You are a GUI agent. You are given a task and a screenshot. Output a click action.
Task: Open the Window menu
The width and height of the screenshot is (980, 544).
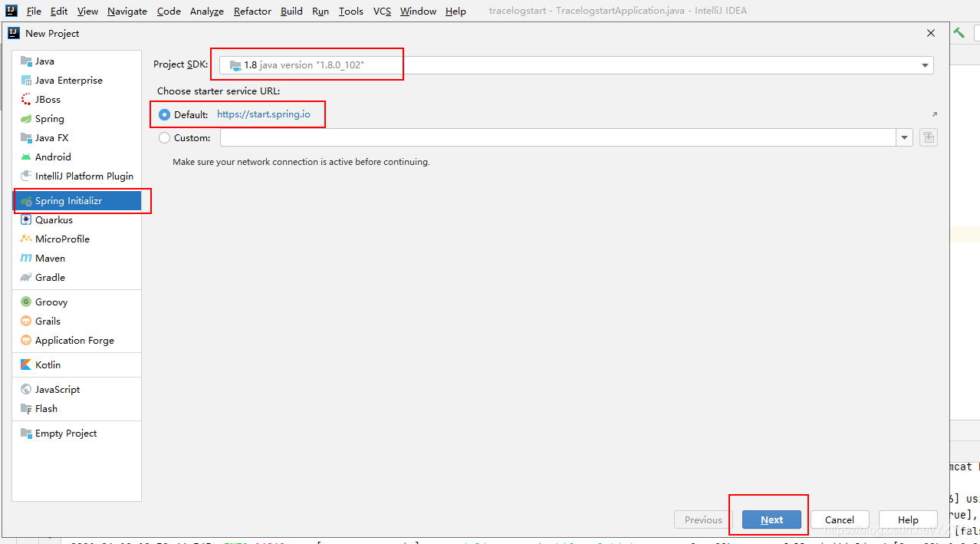(x=418, y=12)
